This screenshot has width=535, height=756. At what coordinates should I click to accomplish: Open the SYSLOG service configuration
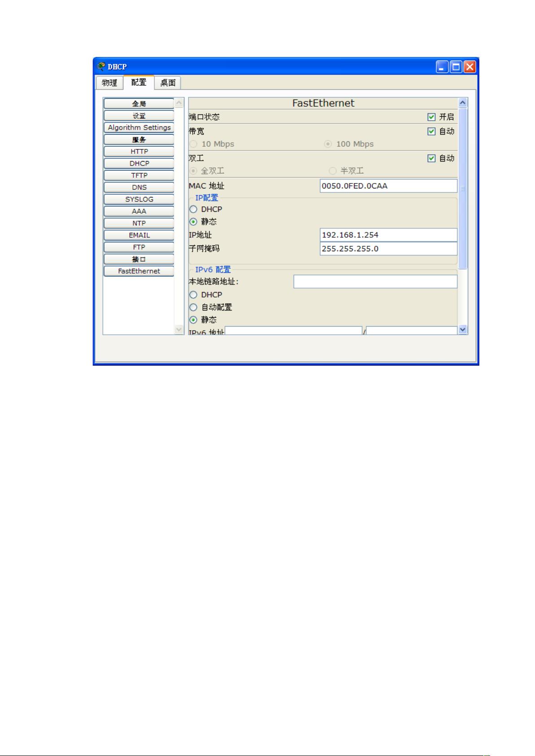[x=139, y=199]
